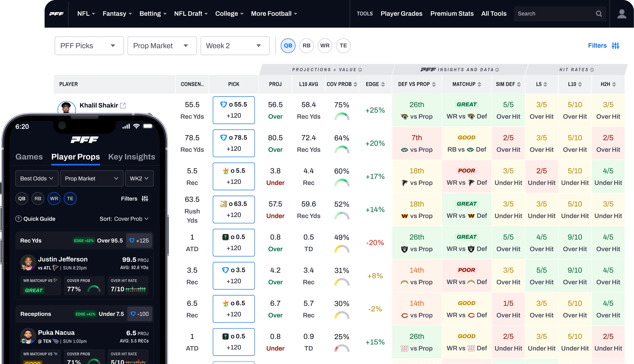Toggle the QB position filter
This screenshot has width=634, height=364.
click(x=288, y=46)
